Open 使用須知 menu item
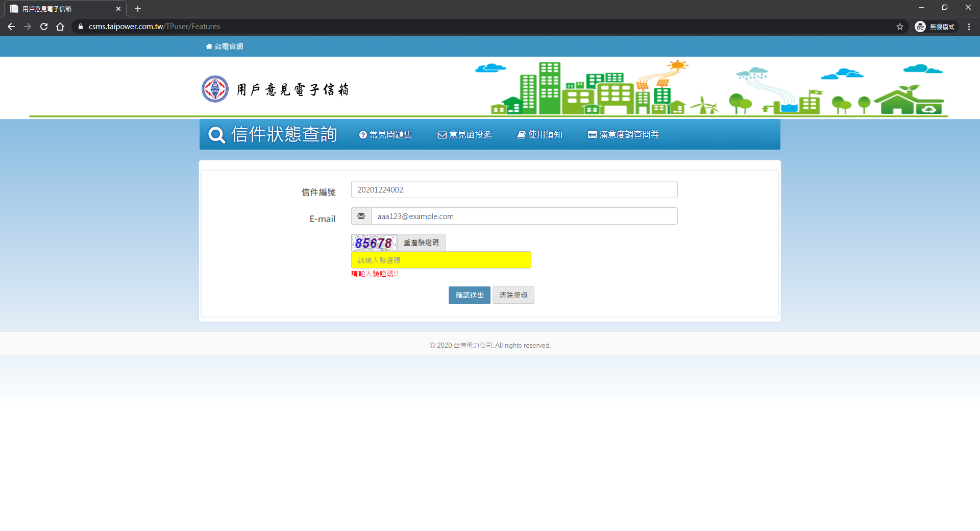The width and height of the screenshot is (980, 531). pyautogui.click(x=540, y=135)
